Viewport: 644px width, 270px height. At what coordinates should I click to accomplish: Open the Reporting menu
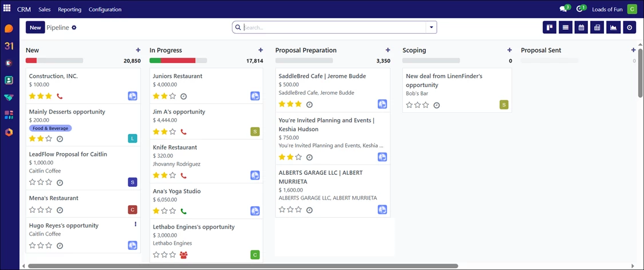tap(69, 9)
